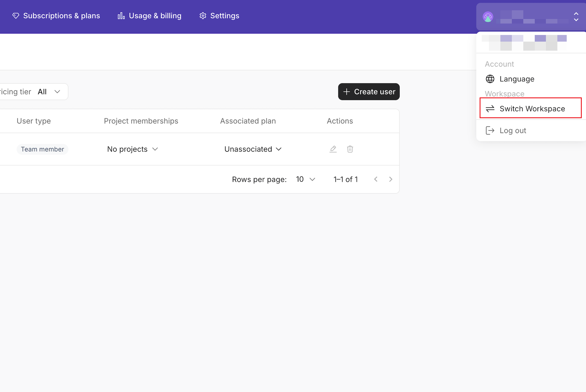Collapse the workspace selector chevrons
Viewport: 586px width, 392px height.
pyautogui.click(x=576, y=17)
